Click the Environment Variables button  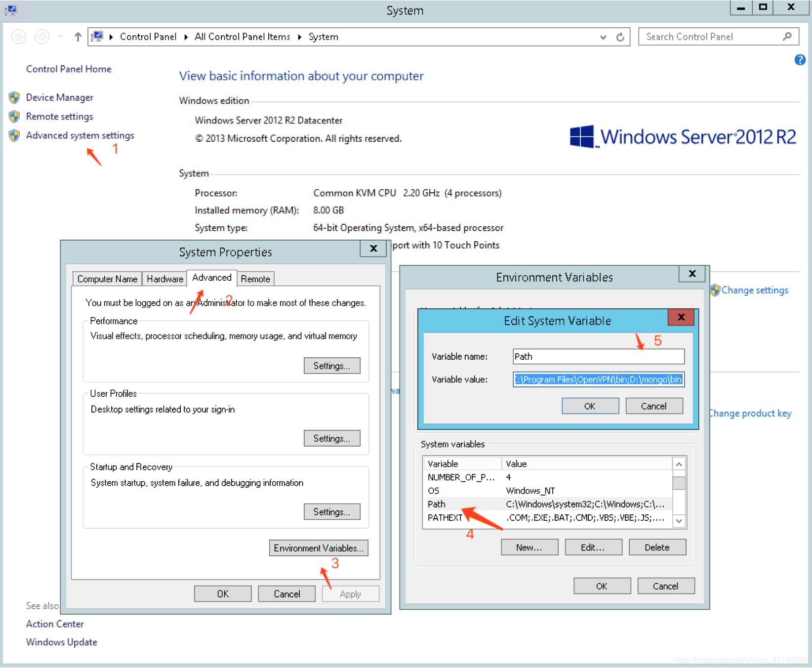point(319,548)
